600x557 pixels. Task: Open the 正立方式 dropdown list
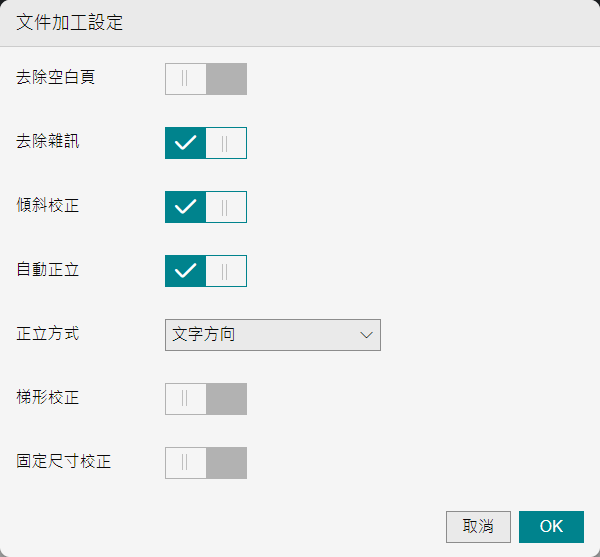(x=272, y=335)
